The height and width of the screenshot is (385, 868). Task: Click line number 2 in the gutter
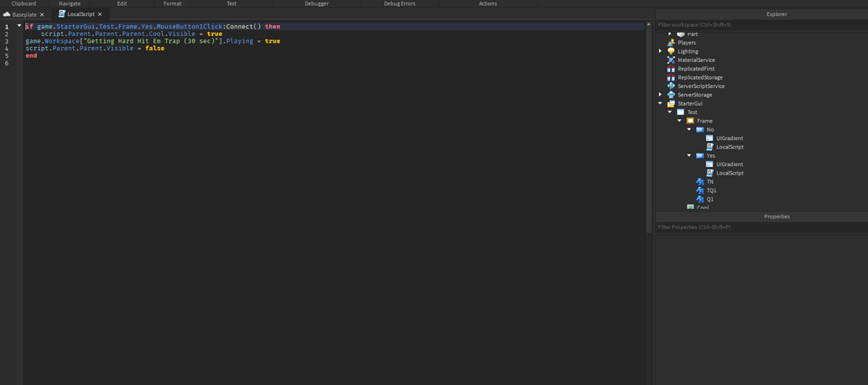tap(7, 34)
